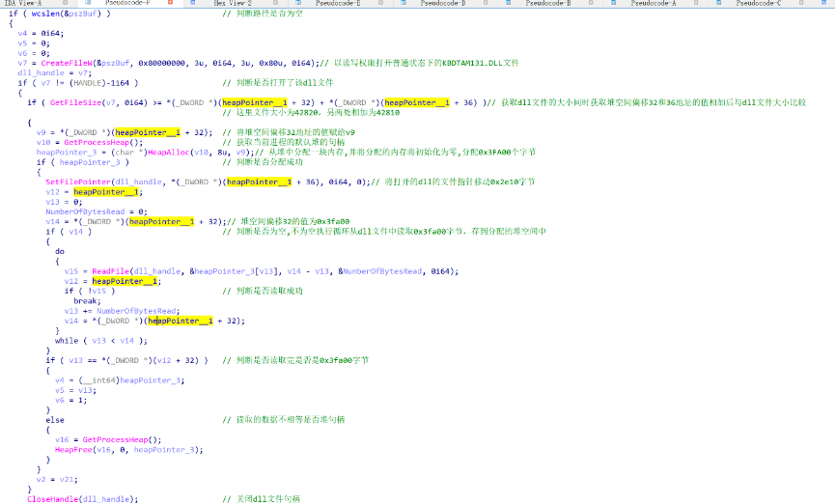Open the Hex View-2 tab
The image size is (836, 504).
tap(234, 4)
